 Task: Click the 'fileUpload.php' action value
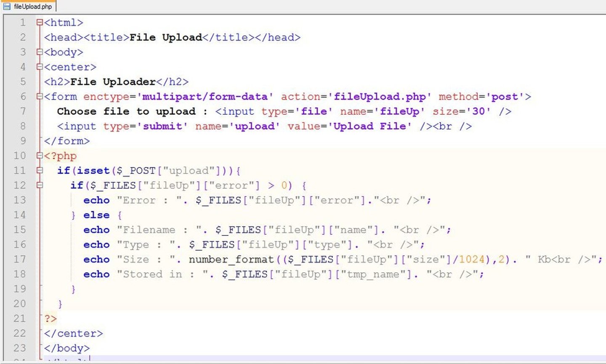(380, 97)
